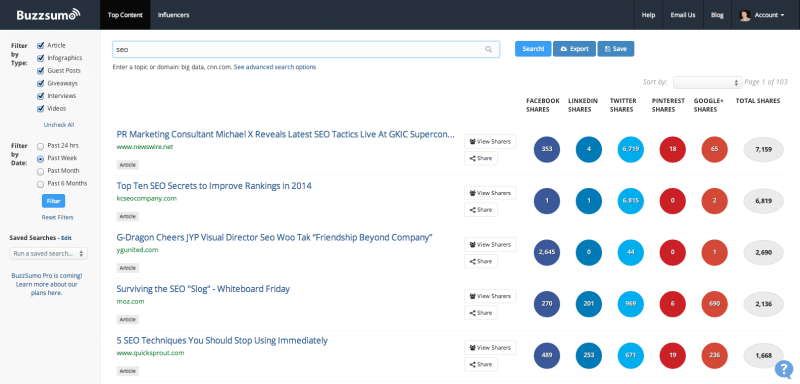Screen dimensions: 800x384
Task: Open the Surviving the SEO Slog article
Action: pyautogui.click(x=203, y=289)
